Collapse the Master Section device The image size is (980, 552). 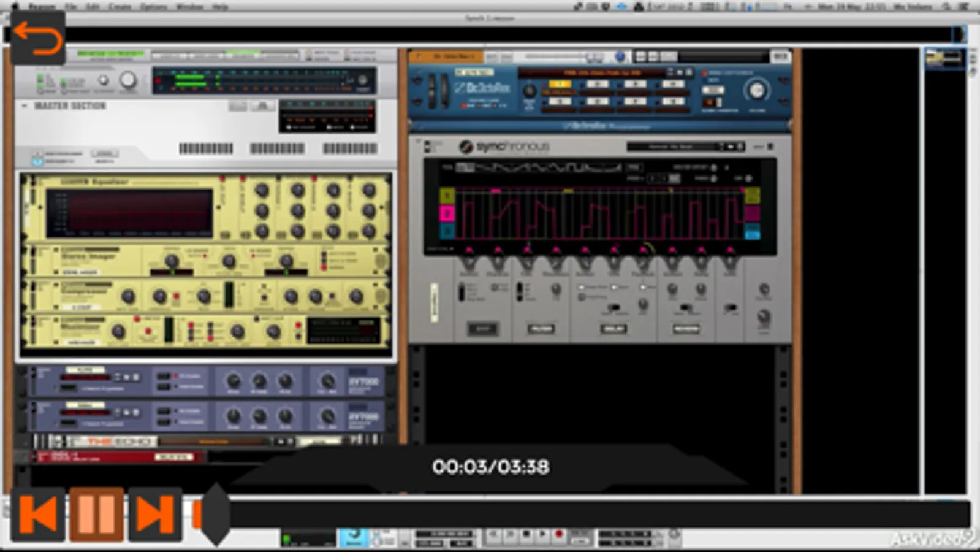click(25, 106)
